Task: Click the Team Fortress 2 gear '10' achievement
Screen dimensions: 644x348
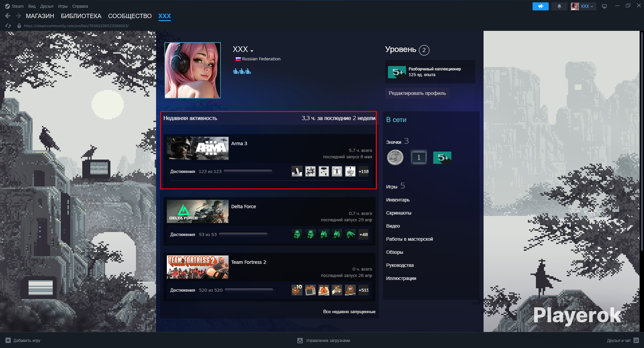Action: pos(297,290)
